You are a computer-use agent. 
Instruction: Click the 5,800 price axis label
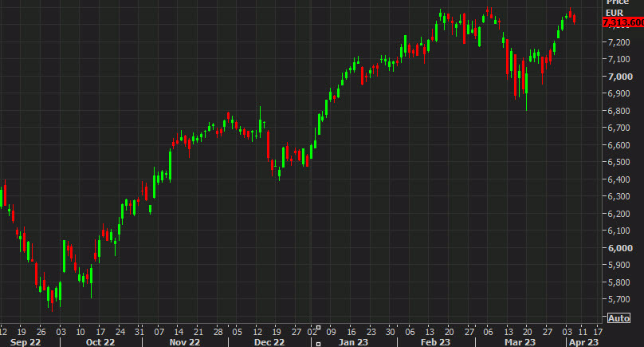pyautogui.click(x=619, y=282)
